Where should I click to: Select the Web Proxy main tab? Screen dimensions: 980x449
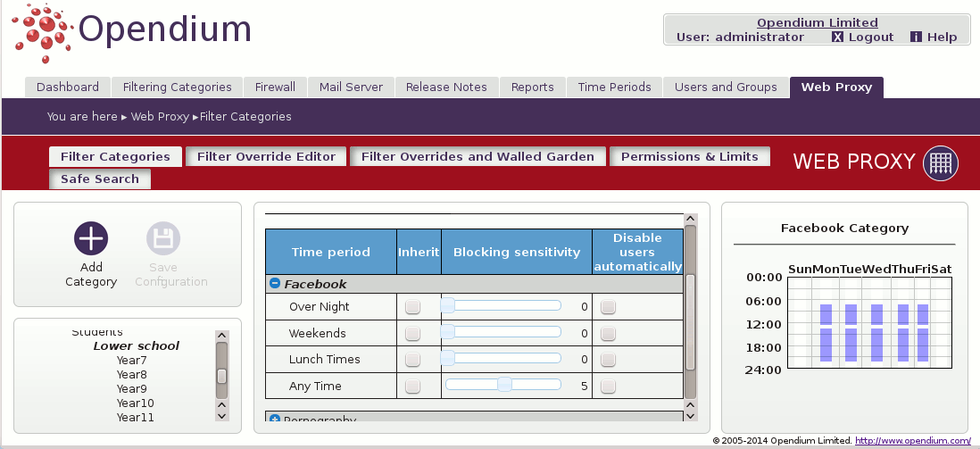(836, 87)
